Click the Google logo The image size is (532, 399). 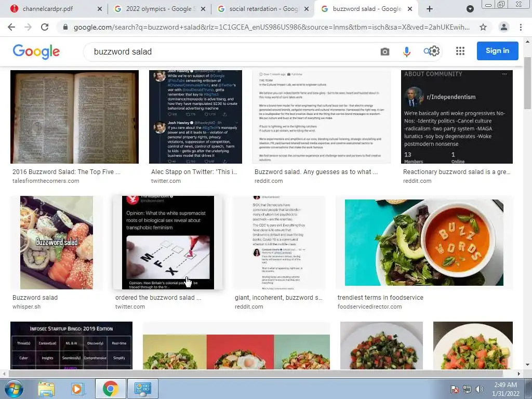[x=36, y=51]
